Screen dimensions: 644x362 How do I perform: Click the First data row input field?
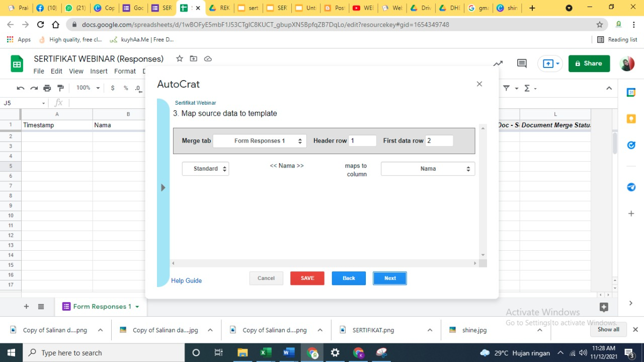click(439, 140)
